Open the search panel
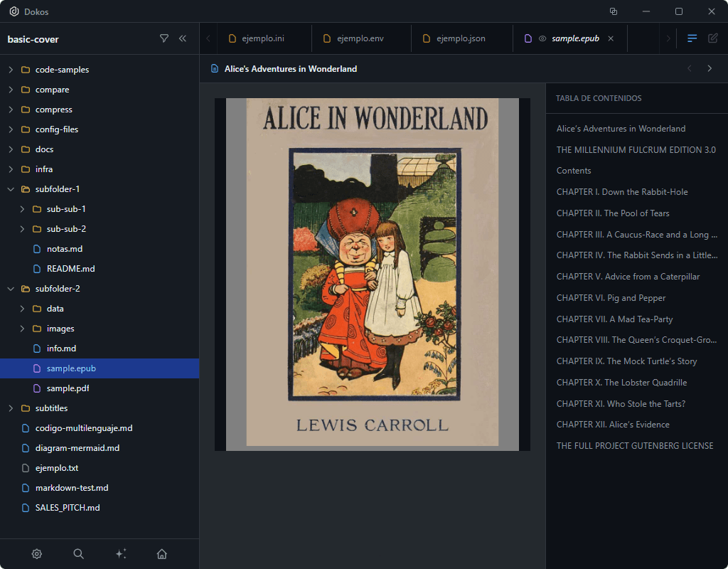The height and width of the screenshot is (569, 728). pos(78,553)
